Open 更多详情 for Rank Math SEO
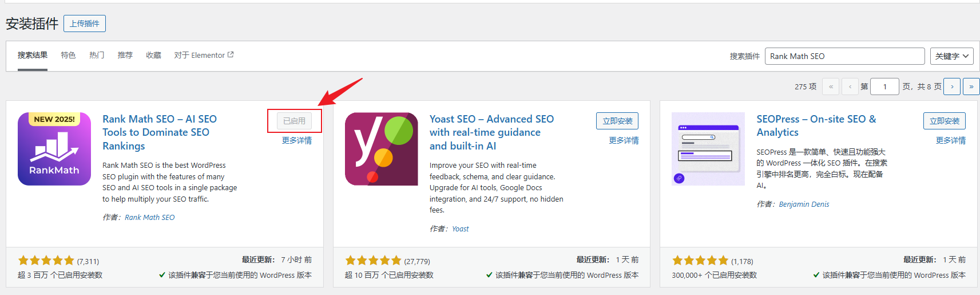The height and width of the screenshot is (295, 980). pos(297,140)
